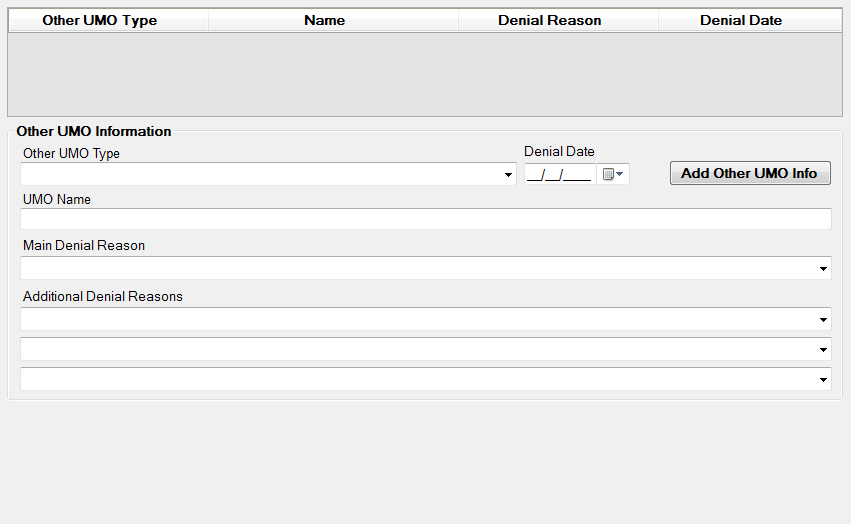Click the empty gray grid area below headers

pyautogui.click(x=425, y=75)
